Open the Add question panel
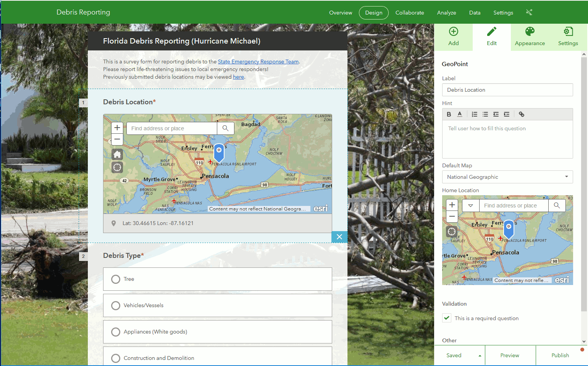This screenshot has height=366, width=588. (453, 37)
